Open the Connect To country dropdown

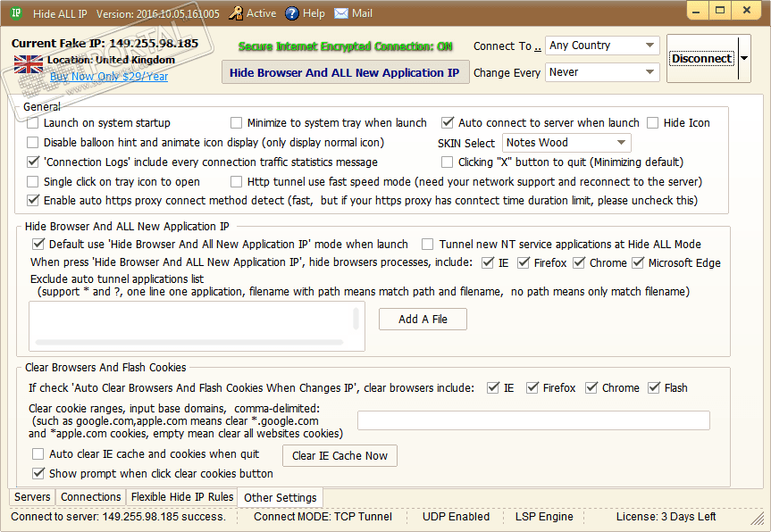602,46
